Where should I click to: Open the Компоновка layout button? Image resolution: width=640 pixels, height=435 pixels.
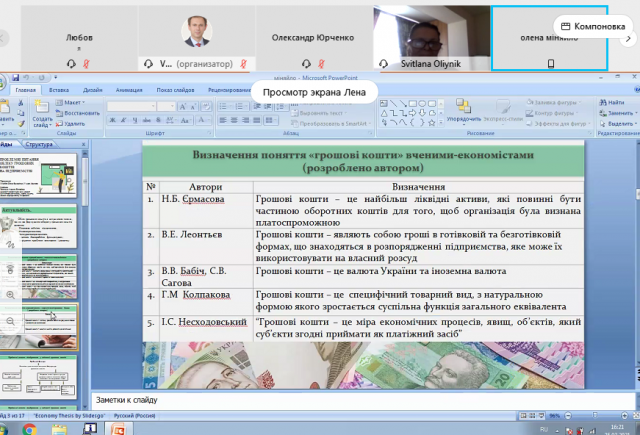593,26
